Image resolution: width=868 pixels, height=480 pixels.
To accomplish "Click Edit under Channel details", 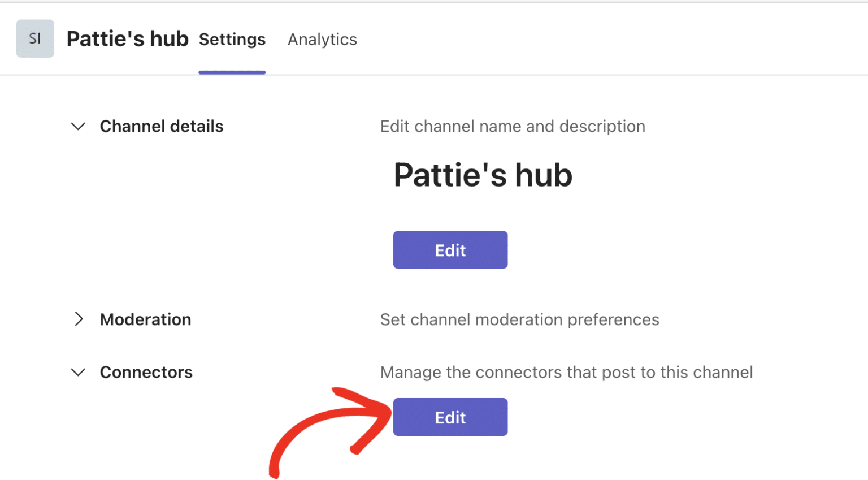I will (450, 249).
